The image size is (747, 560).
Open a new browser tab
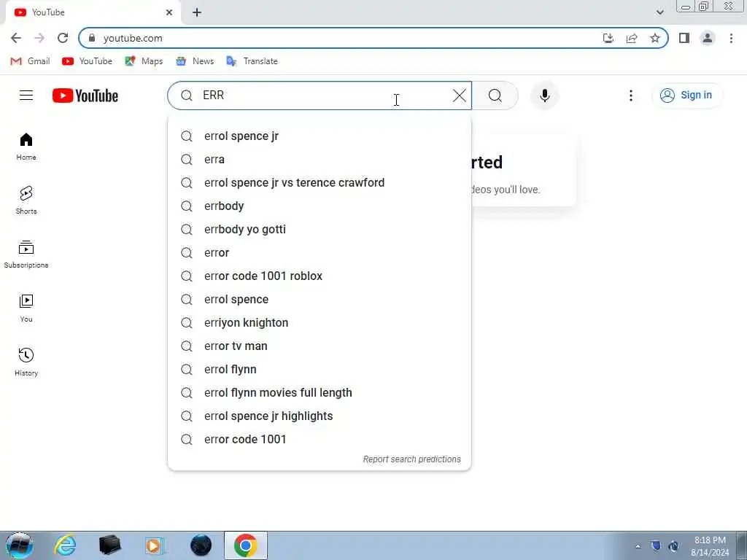197,12
